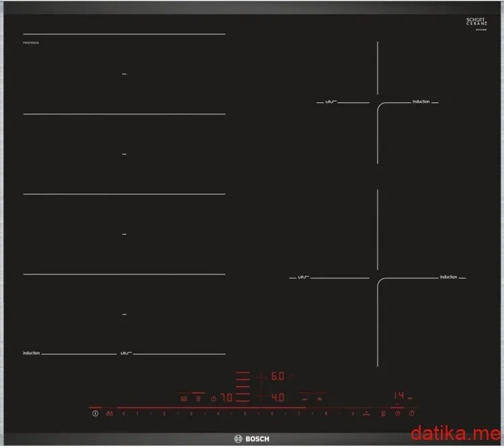This screenshot has height=448, width=504.
Task: Tap the keep-warm symbol beside 7.0
Action: click(x=198, y=399)
